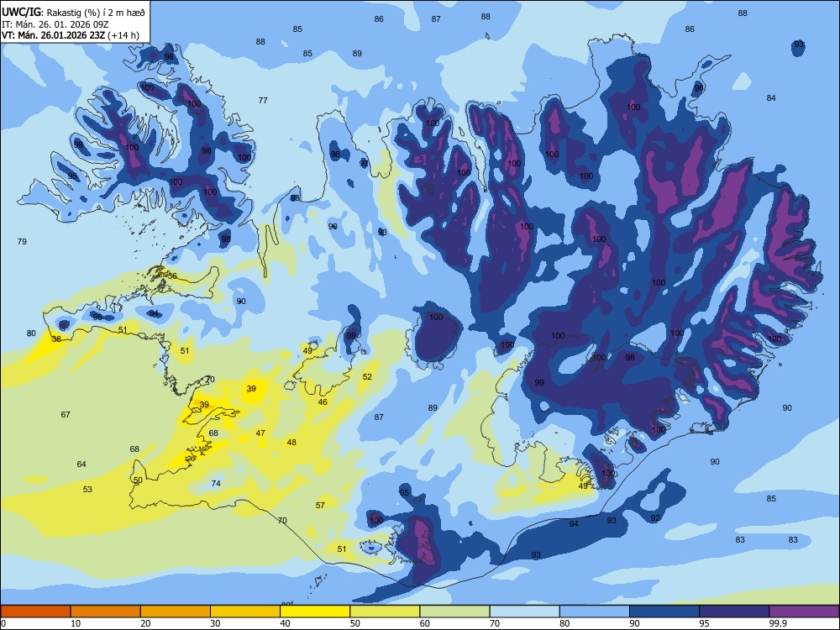
Task: Click the 97 humidity value on the map
Action: click(x=364, y=164)
